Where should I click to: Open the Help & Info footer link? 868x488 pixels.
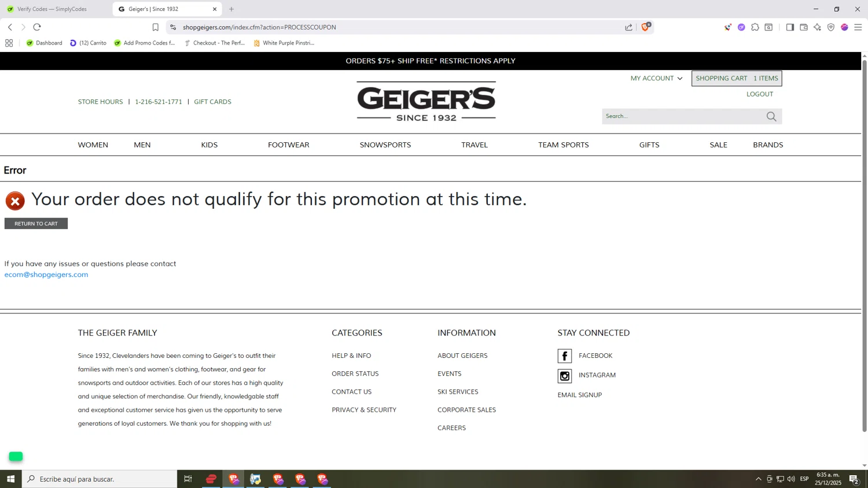[x=351, y=356]
